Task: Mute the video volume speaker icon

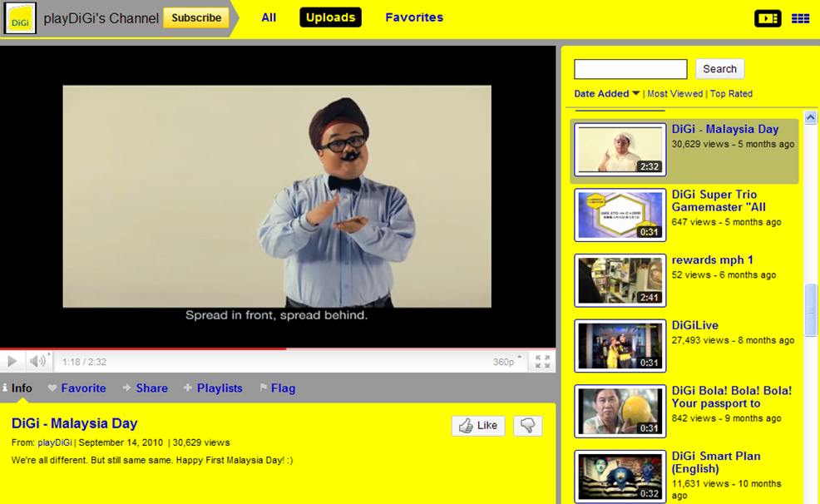Action: coord(38,361)
